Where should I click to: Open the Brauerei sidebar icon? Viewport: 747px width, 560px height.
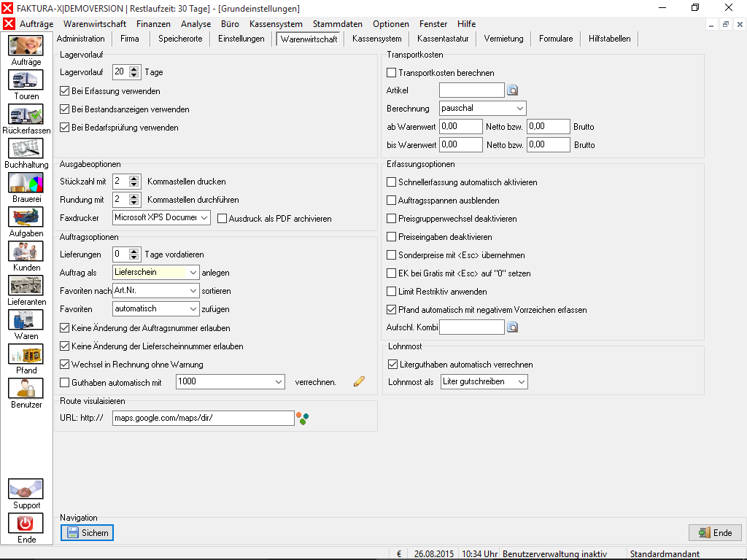point(26,183)
